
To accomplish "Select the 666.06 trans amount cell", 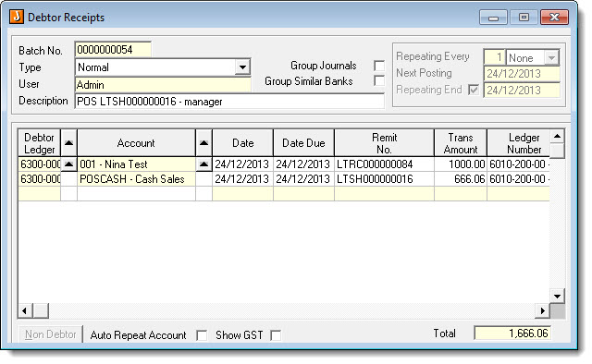I will (x=461, y=179).
